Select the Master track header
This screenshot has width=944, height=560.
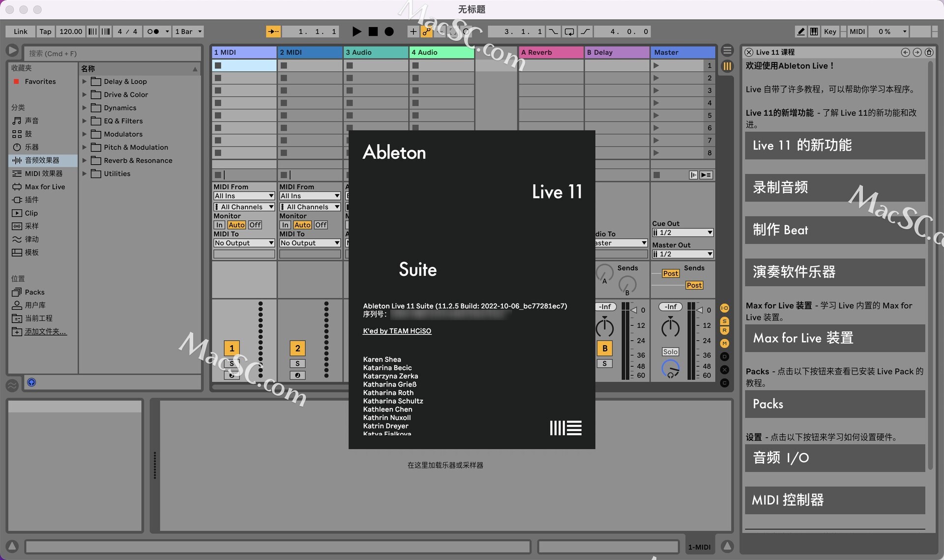click(x=683, y=52)
